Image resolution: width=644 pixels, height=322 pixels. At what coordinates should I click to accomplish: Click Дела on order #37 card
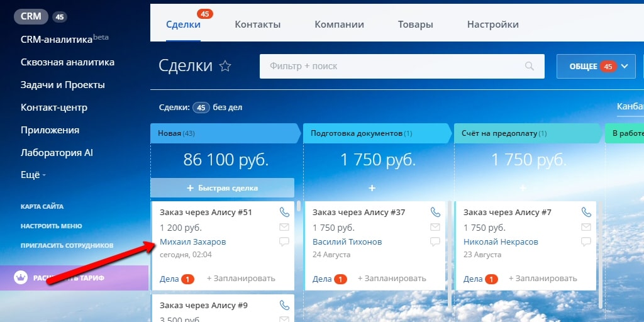[x=322, y=279]
